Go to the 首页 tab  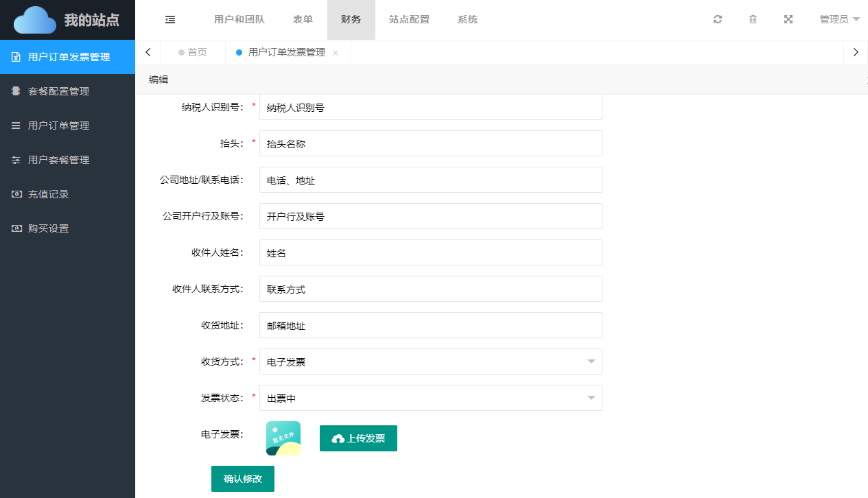(193, 52)
